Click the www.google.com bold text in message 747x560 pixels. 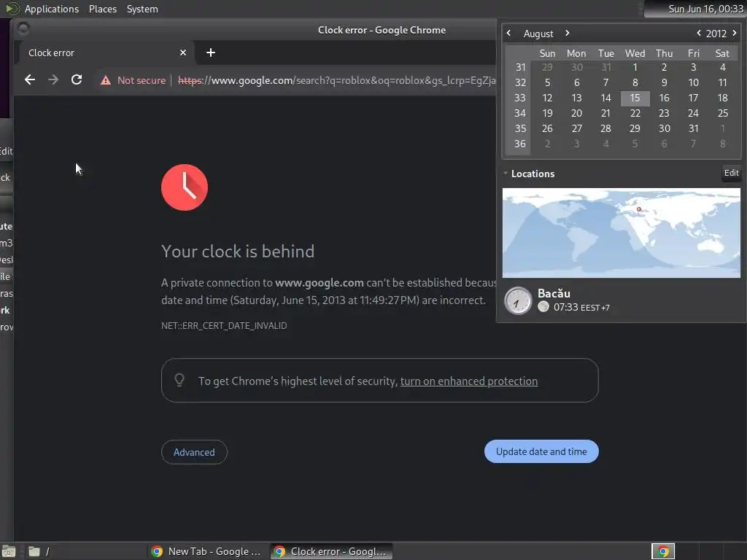(320, 283)
